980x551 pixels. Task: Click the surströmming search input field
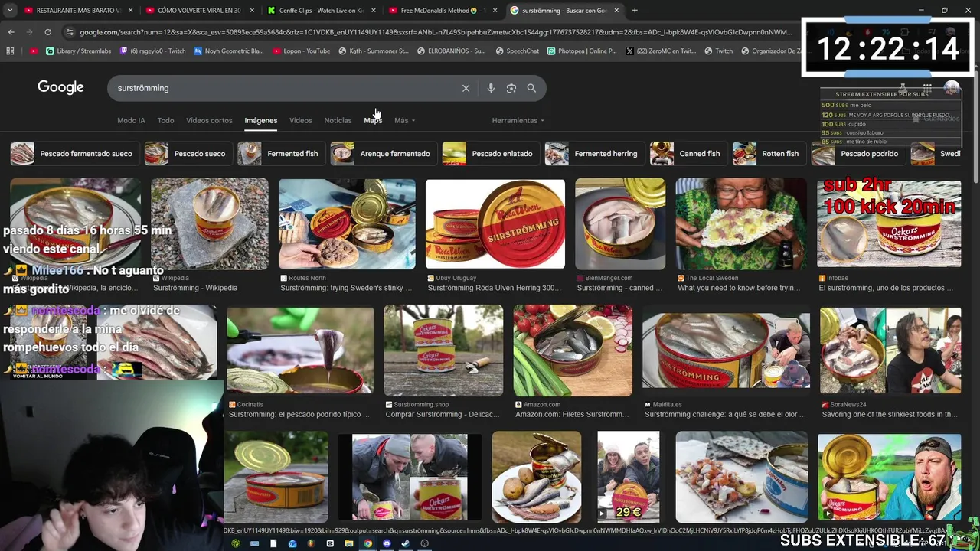pos(283,88)
